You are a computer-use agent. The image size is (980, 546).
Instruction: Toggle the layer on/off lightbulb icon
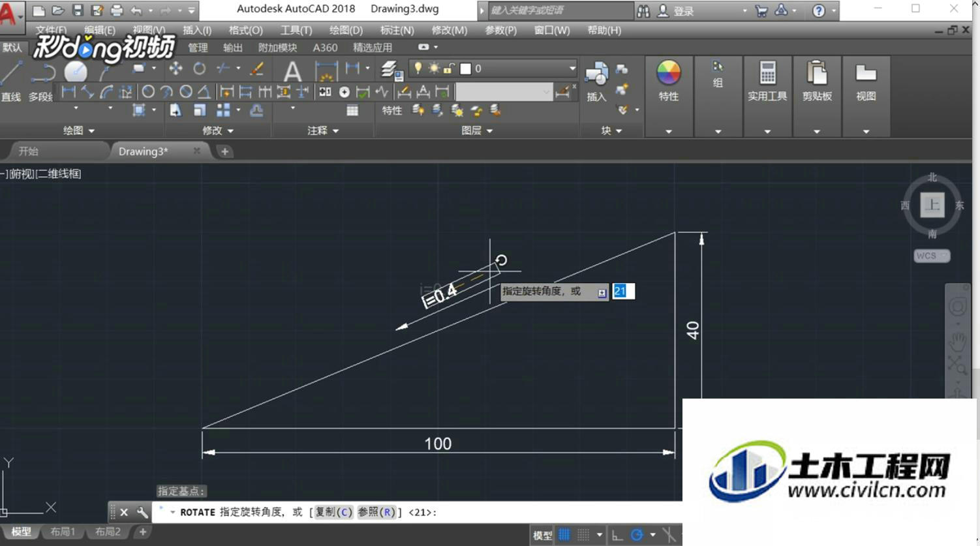coord(418,68)
